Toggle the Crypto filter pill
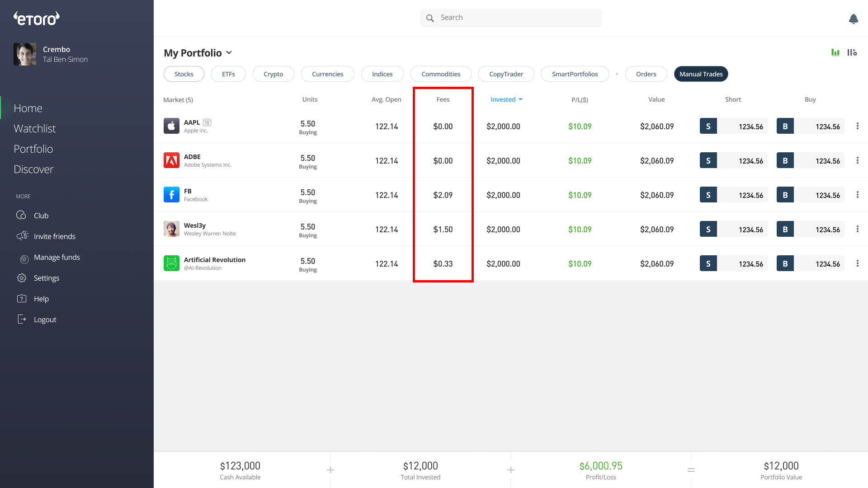Viewport: 868px width, 488px height. (x=273, y=74)
